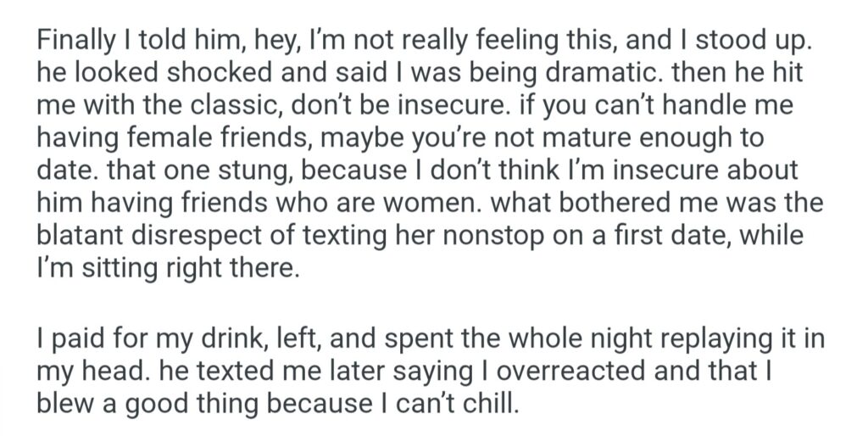Click the word "Finally" starting the first paragraph

point(69,42)
